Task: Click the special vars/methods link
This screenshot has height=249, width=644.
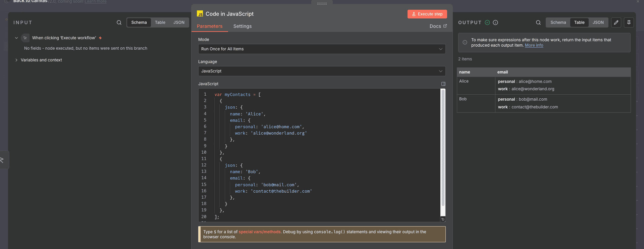Action: click(260, 232)
